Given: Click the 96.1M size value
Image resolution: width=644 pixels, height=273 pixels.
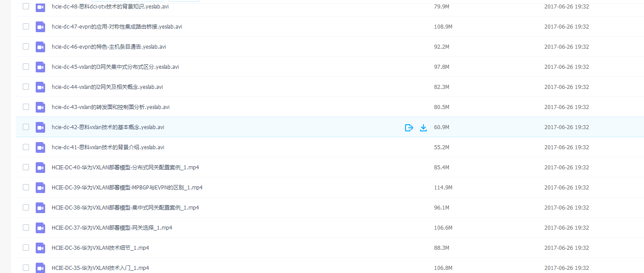Looking at the screenshot, I should pos(442,208).
